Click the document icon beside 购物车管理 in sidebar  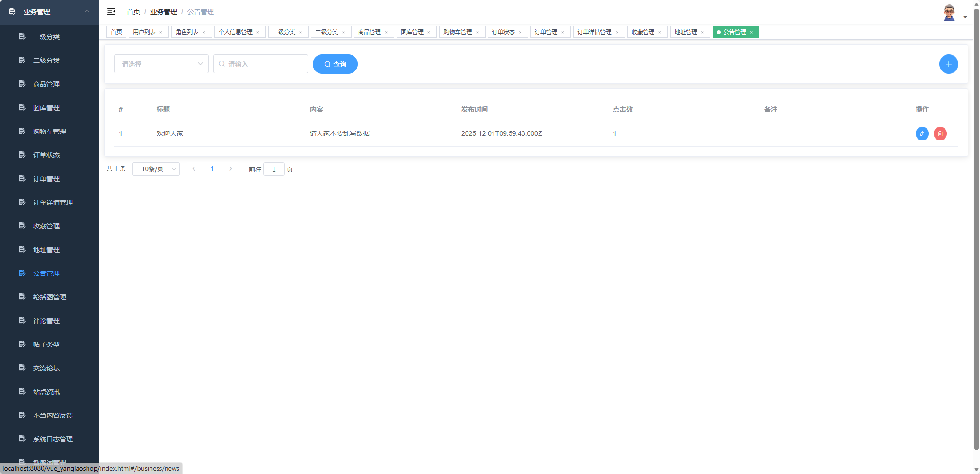tap(22, 131)
